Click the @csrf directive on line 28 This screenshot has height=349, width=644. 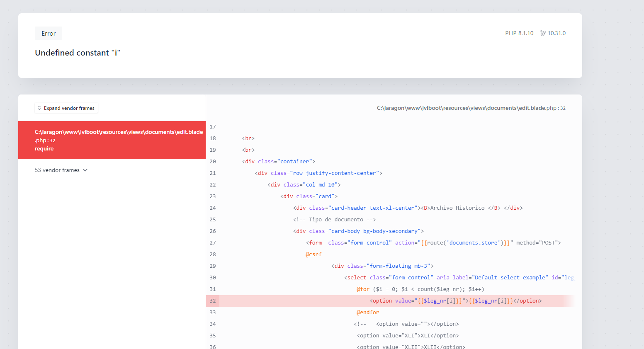tap(313, 254)
